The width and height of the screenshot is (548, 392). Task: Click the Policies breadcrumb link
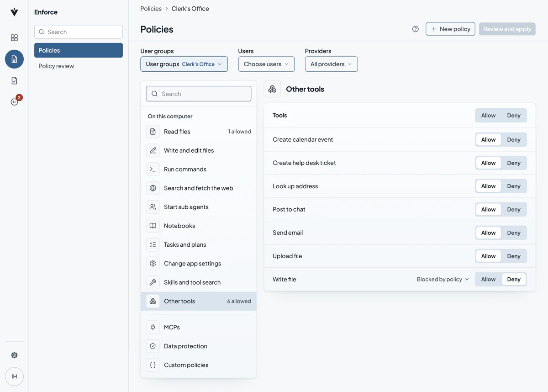point(151,9)
